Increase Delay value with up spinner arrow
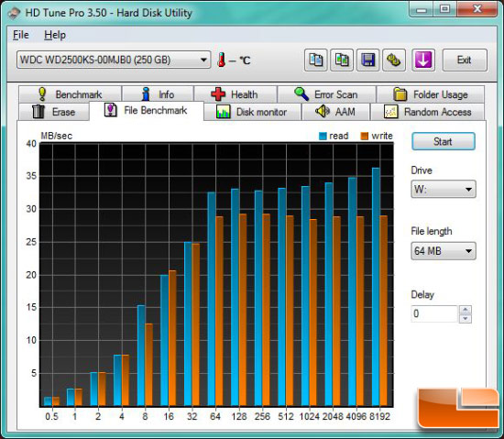 click(466, 310)
